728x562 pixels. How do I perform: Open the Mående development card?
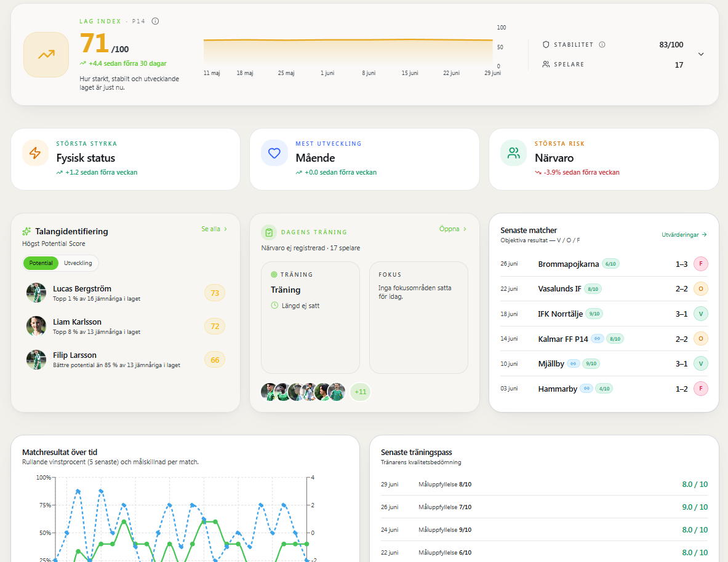[x=364, y=159]
